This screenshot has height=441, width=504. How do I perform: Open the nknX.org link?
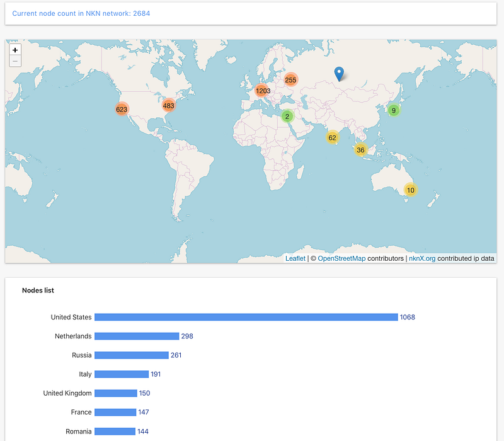tap(421, 258)
